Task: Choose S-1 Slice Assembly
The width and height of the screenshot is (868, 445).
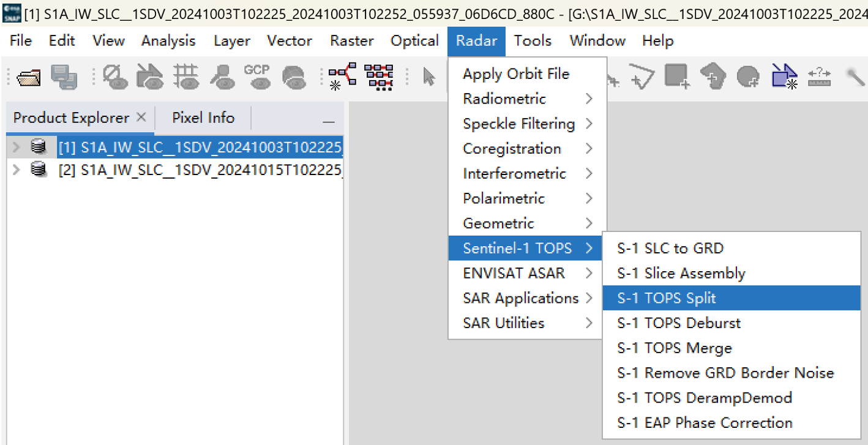Action: point(731,274)
